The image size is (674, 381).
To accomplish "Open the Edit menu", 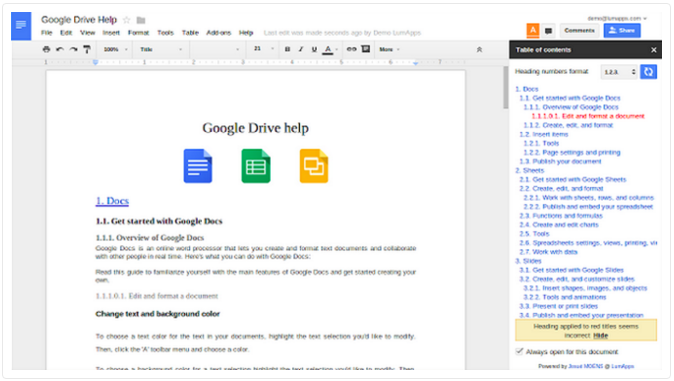I will pos(66,33).
